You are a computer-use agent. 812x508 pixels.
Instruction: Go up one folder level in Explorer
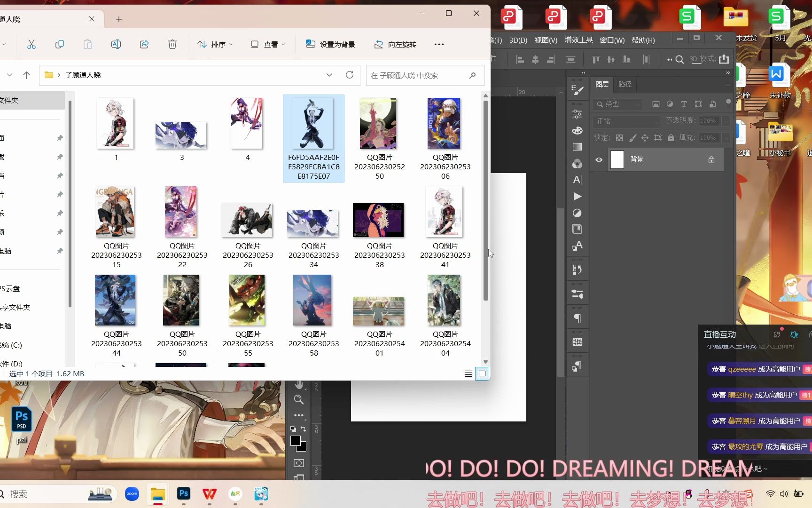[x=27, y=75]
